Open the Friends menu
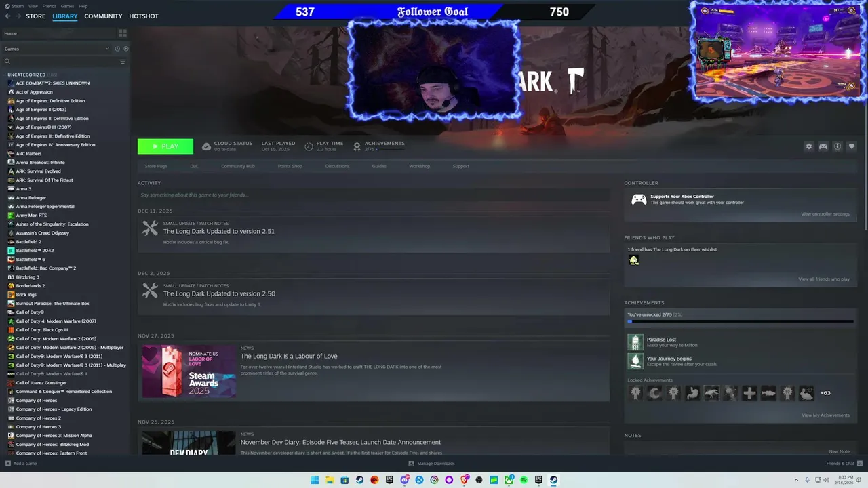Screen dimensions: 868x488 click(50, 6)
